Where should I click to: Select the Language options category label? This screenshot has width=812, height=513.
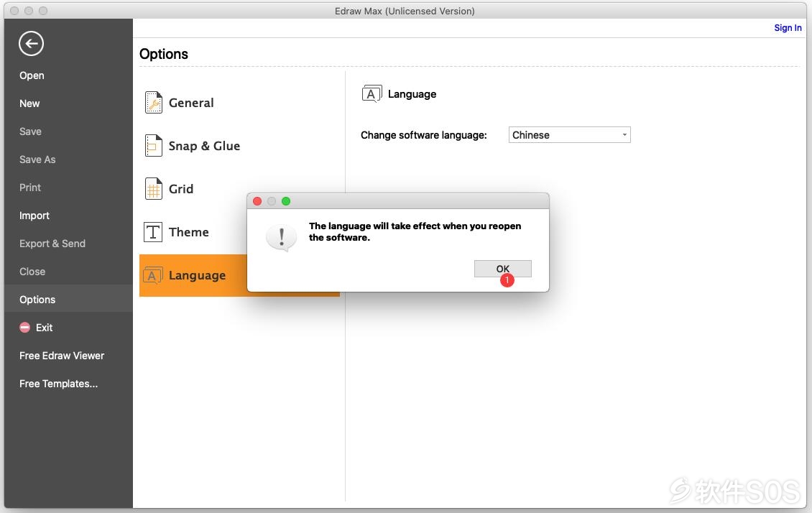click(197, 275)
